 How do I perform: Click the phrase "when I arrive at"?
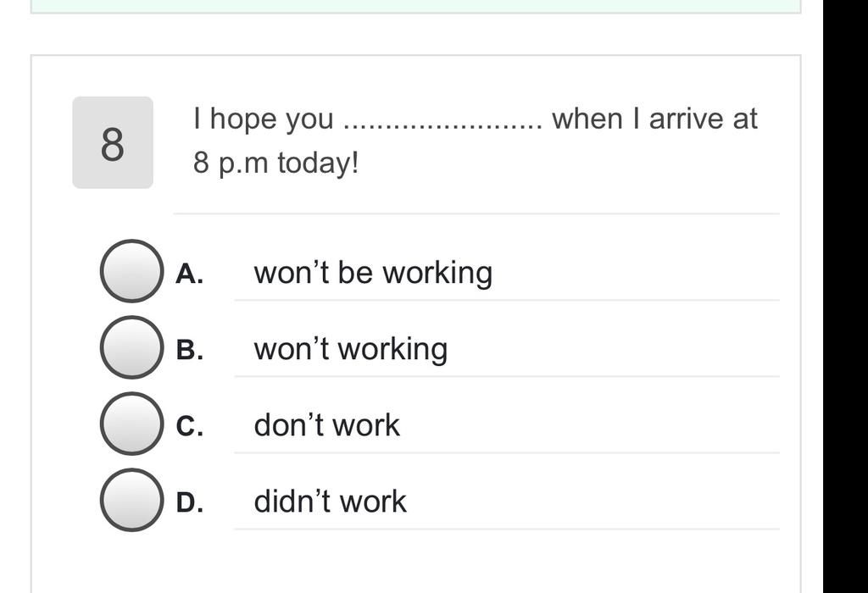[x=655, y=119]
